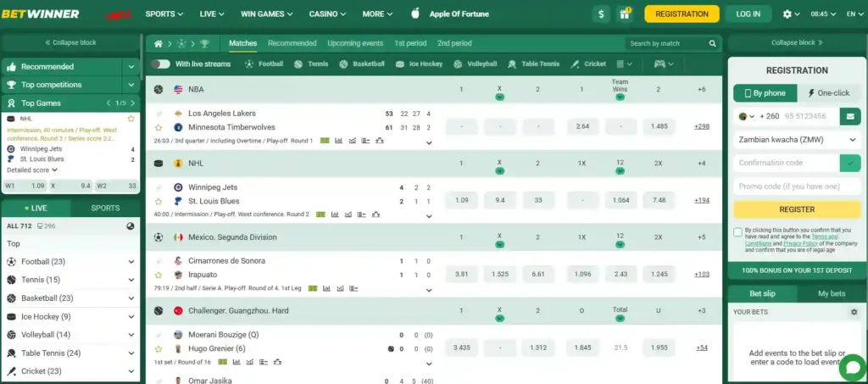The image size is (868, 384).
Task: Filter by Cricket in sports bar
Action: pyautogui.click(x=588, y=64)
